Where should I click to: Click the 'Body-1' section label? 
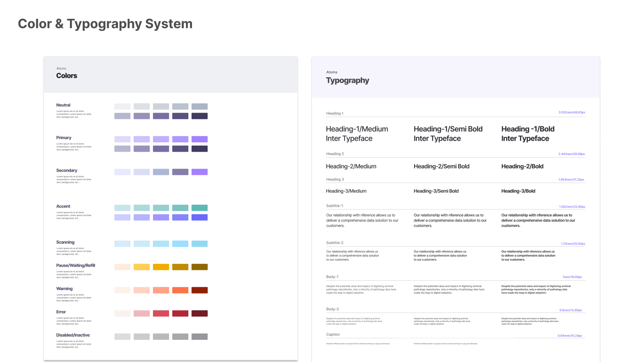click(x=332, y=277)
